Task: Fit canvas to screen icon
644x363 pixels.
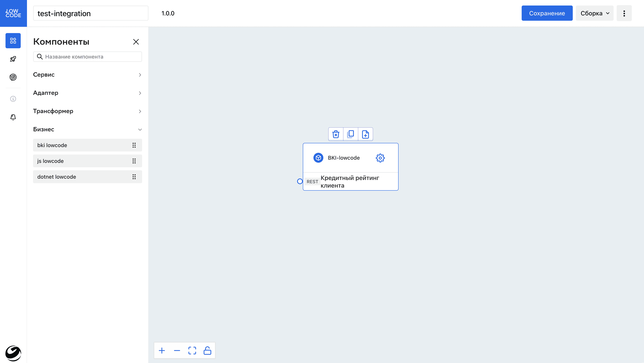Action: [192, 350]
